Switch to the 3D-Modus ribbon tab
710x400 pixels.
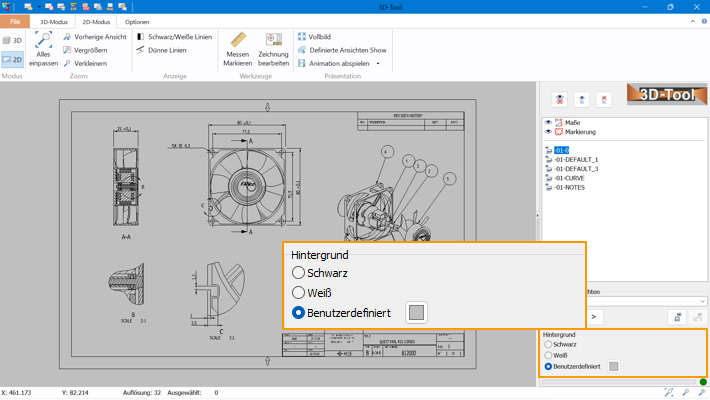[56, 20]
